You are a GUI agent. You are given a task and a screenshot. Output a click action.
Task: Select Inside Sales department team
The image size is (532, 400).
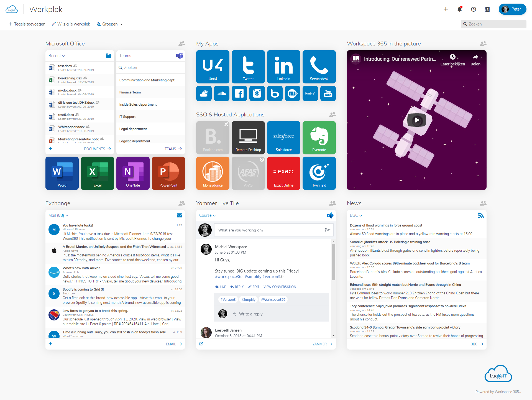[151, 105]
